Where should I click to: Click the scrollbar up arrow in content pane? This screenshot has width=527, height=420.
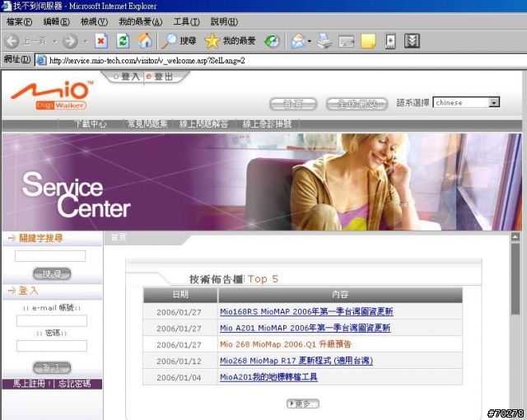[x=515, y=237]
